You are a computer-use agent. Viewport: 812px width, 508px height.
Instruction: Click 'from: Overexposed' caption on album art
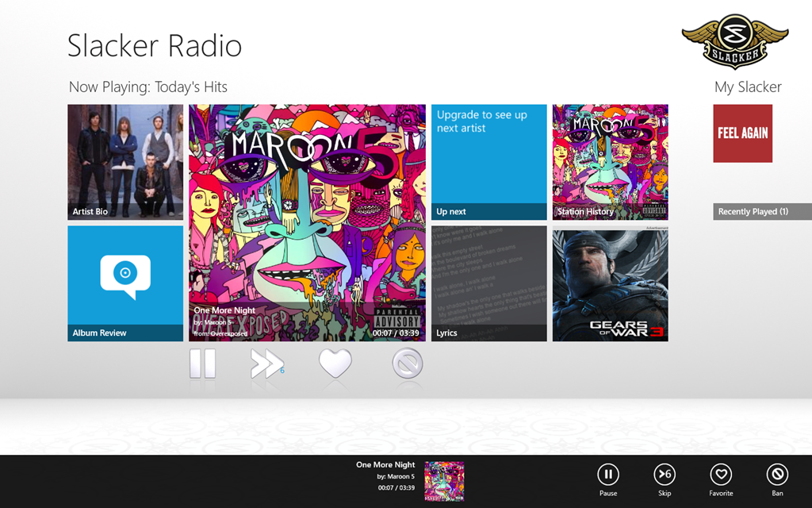click(220, 334)
